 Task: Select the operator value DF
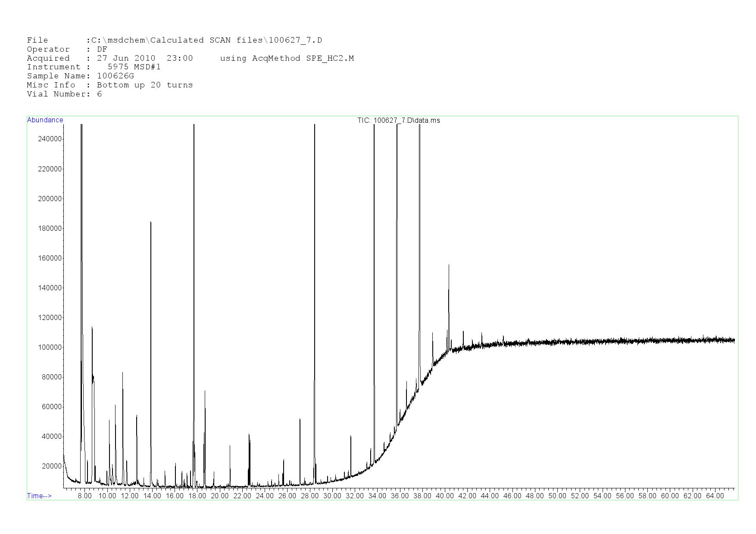point(102,50)
